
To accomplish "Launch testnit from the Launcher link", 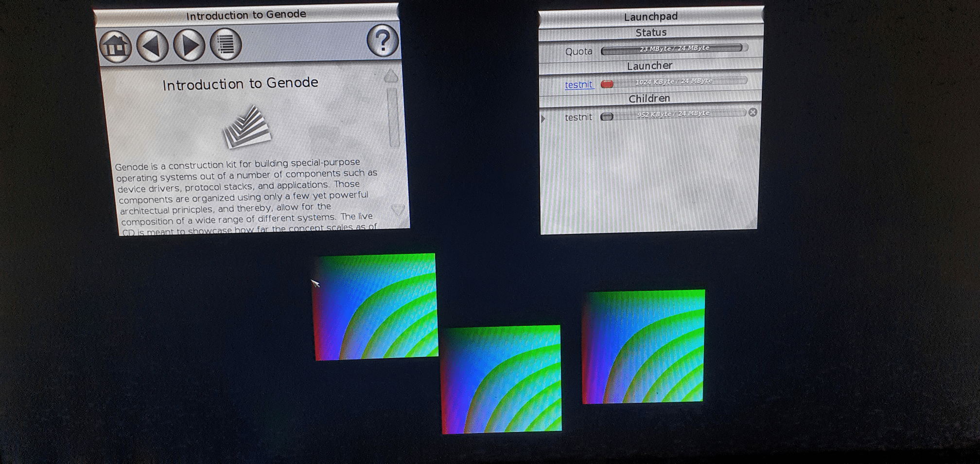I will pyautogui.click(x=579, y=85).
